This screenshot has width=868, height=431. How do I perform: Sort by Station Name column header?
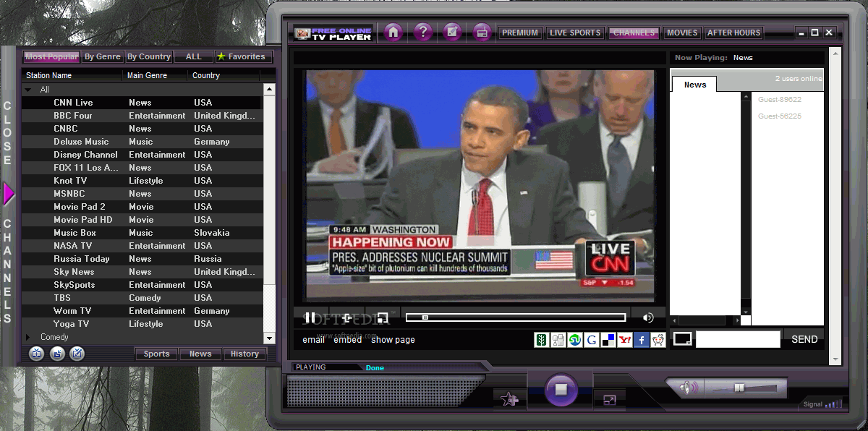72,75
